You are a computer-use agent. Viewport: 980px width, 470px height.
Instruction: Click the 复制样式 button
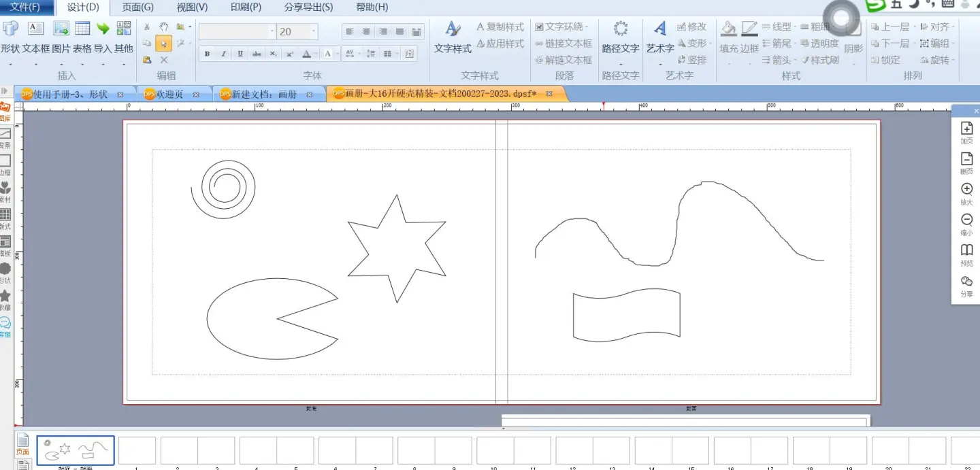point(500,27)
